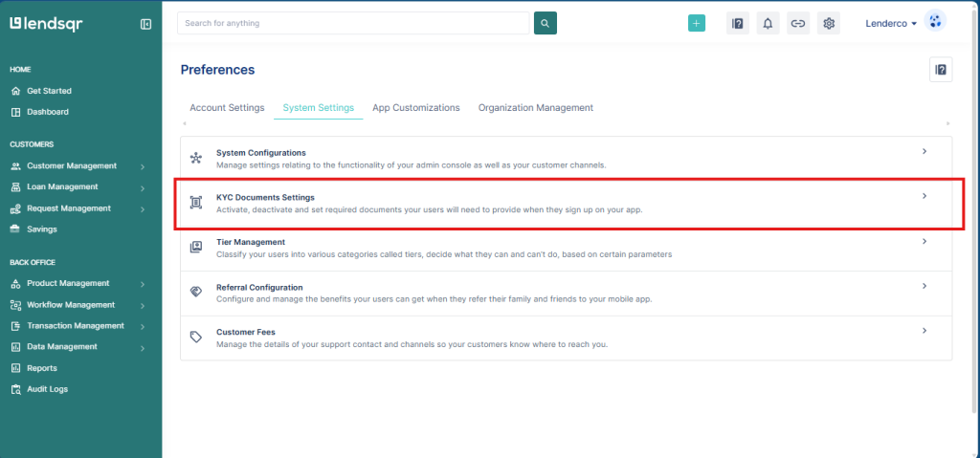Click the link icon in top bar
980x458 pixels.
(x=797, y=23)
